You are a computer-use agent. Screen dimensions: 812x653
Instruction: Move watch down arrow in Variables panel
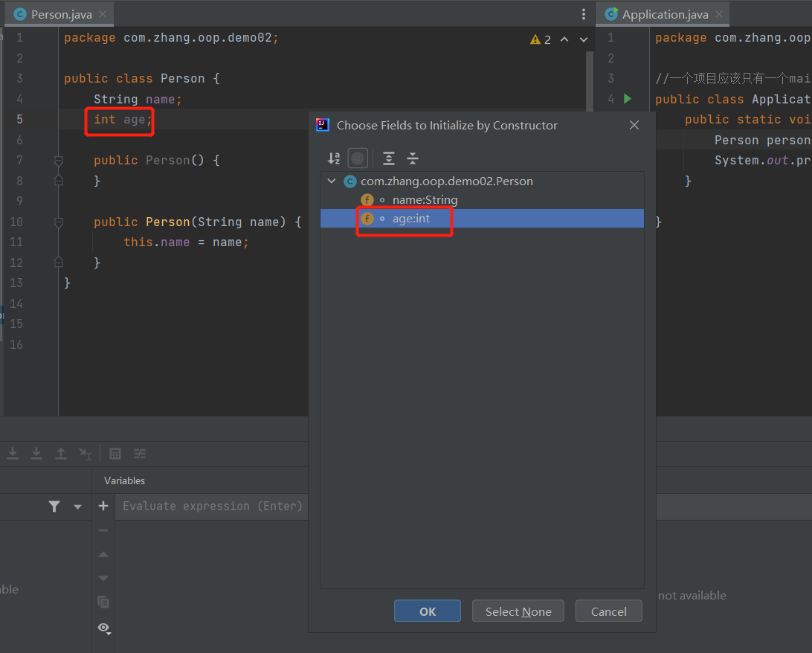pos(103,579)
